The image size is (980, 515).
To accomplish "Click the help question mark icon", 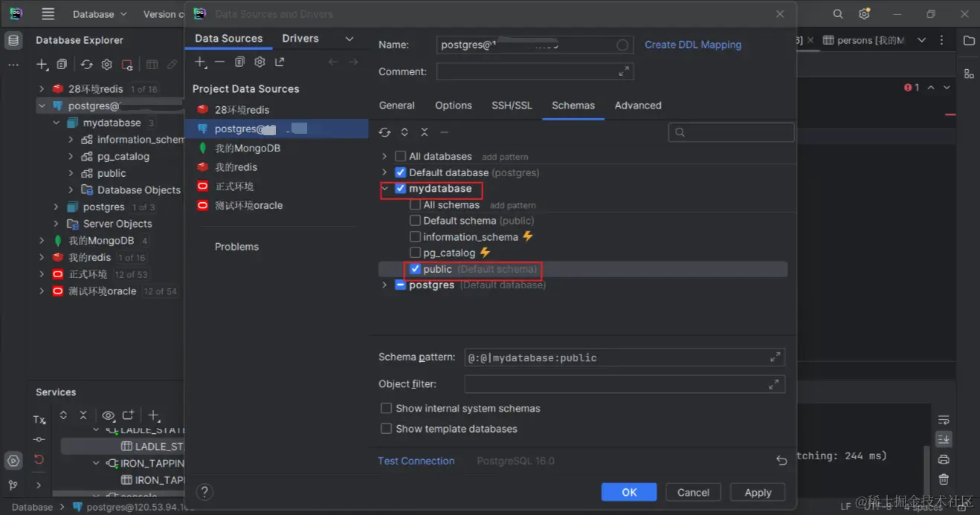I will [x=204, y=492].
